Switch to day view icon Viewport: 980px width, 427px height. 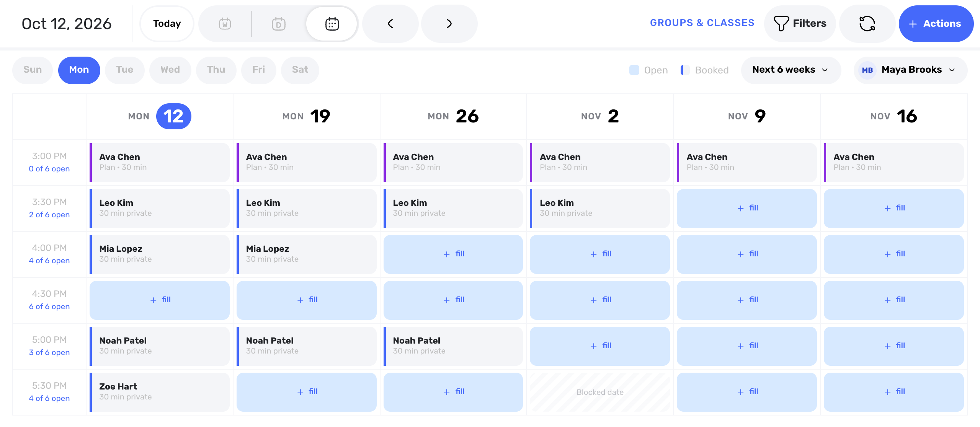pyautogui.click(x=279, y=24)
